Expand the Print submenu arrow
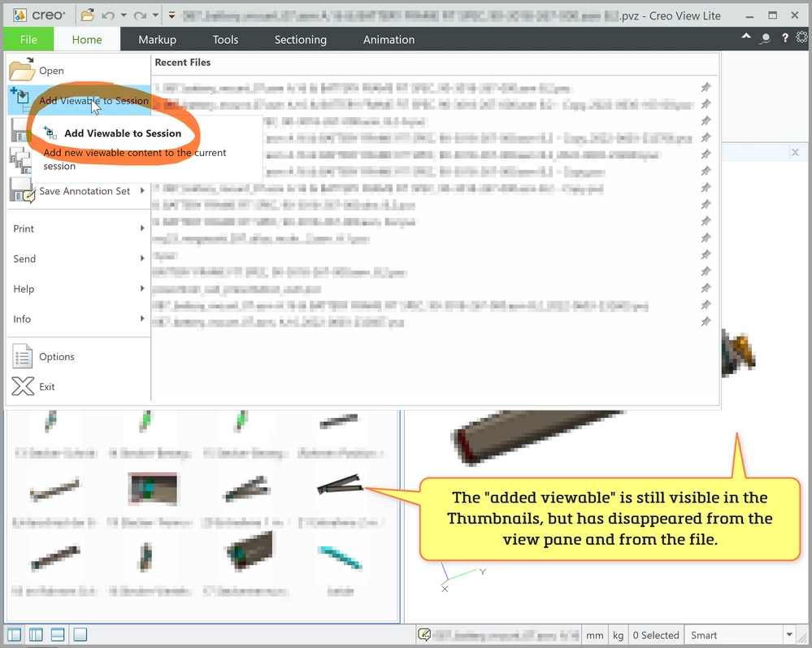Screen dimensions: 812x648 pyautogui.click(x=144, y=228)
